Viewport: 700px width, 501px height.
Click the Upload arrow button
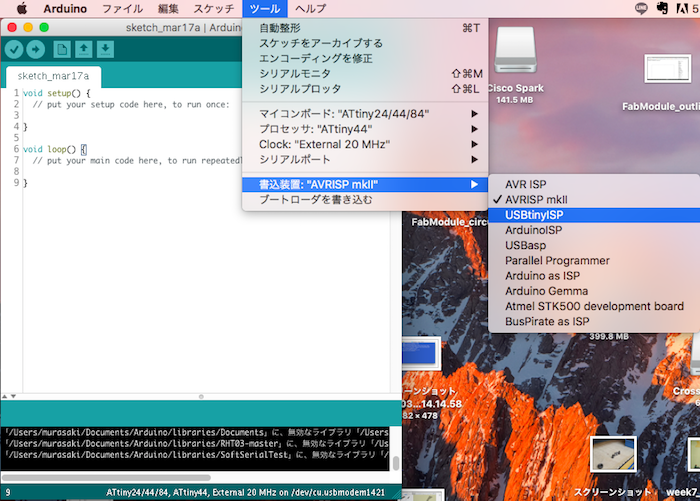point(36,50)
